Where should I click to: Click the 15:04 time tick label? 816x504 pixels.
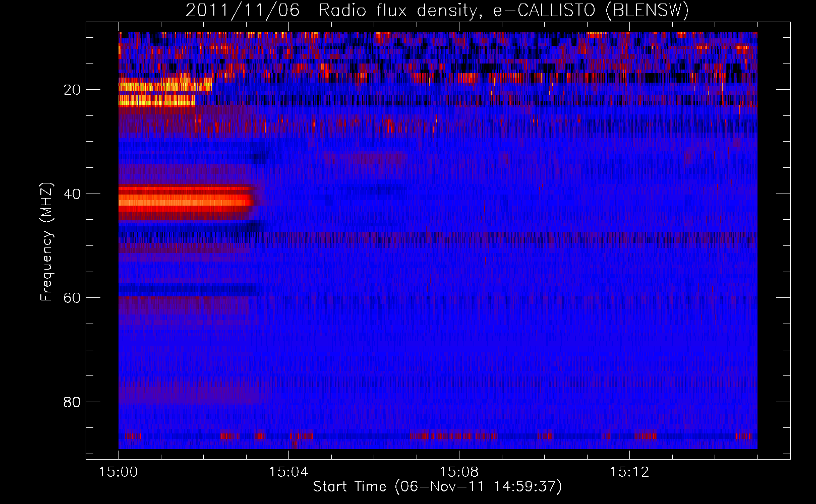(x=288, y=472)
